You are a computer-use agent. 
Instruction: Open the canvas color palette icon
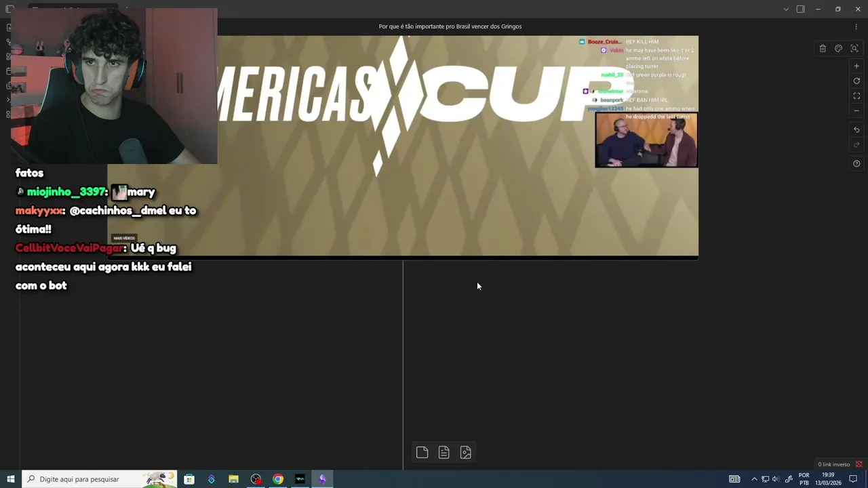839,49
